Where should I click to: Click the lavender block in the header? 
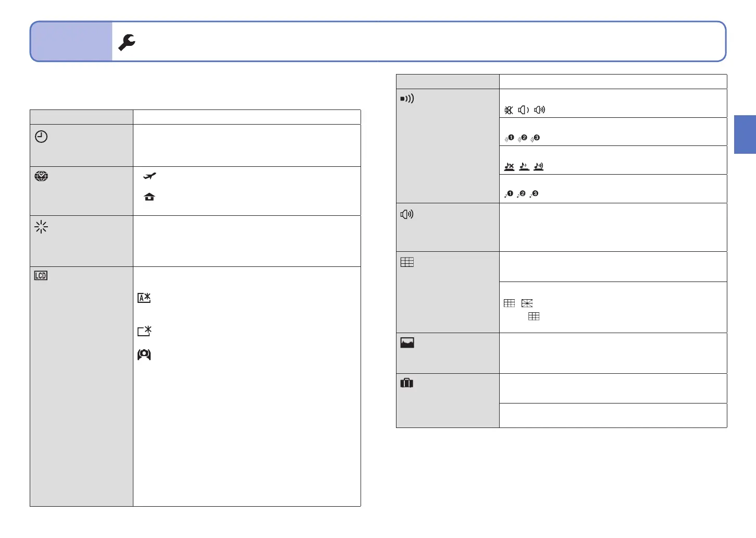[71, 42]
